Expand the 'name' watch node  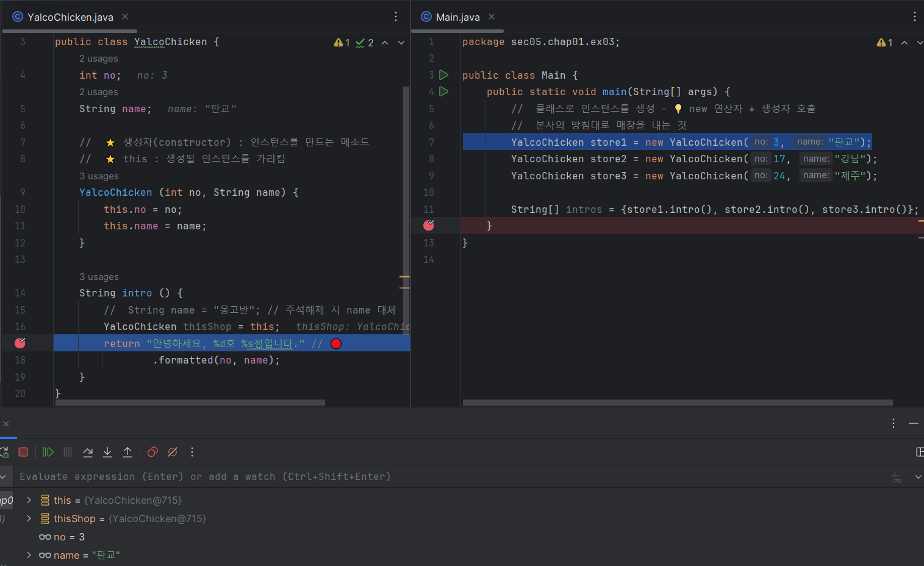point(29,555)
